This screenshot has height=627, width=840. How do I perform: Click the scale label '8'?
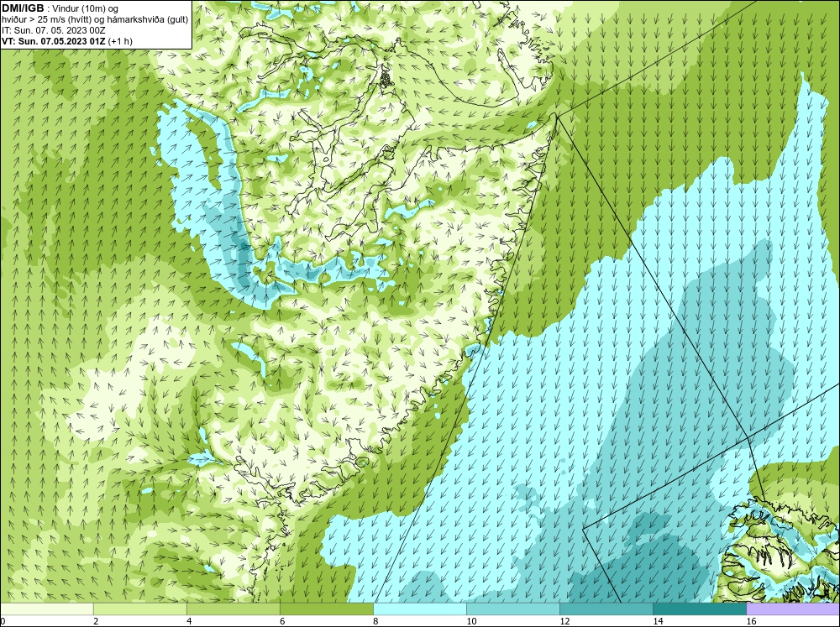[375, 621]
